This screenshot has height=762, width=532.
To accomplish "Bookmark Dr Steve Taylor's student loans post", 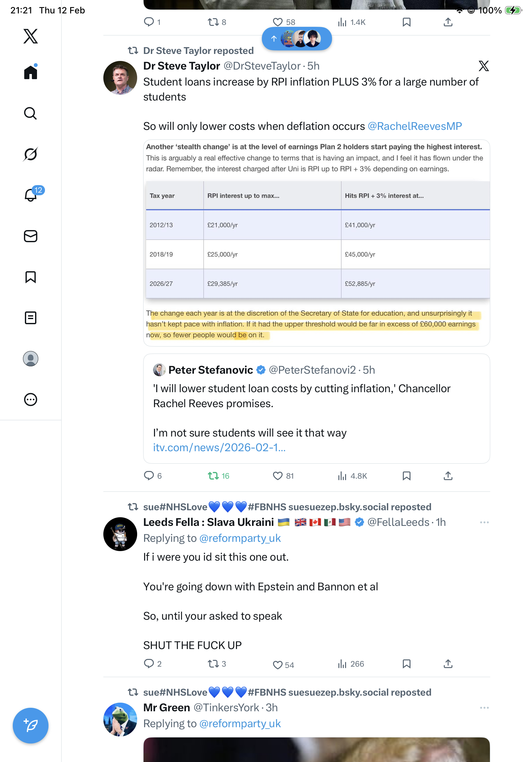I will pyautogui.click(x=406, y=476).
